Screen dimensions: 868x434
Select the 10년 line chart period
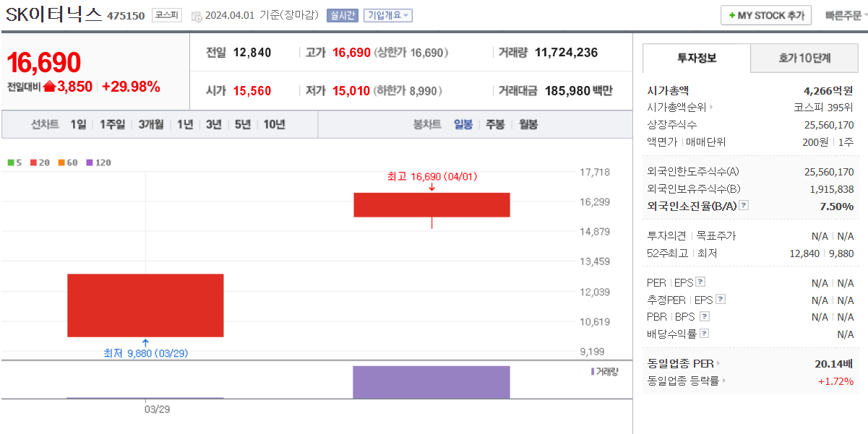274,124
